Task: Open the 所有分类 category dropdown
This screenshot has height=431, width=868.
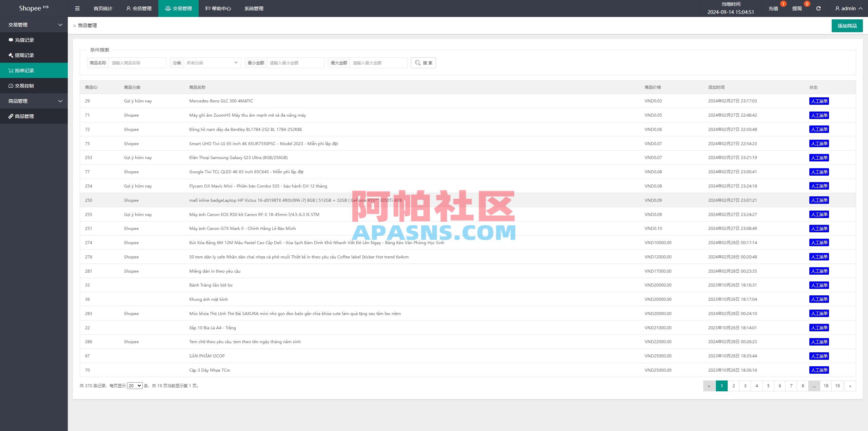Action: pyautogui.click(x=212, y=62)
